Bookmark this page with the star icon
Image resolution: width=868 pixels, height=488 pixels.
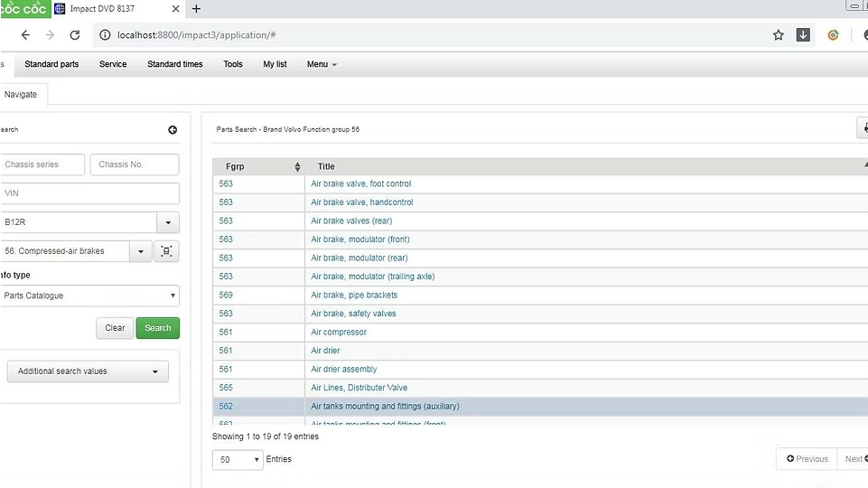tap(778, 35)
